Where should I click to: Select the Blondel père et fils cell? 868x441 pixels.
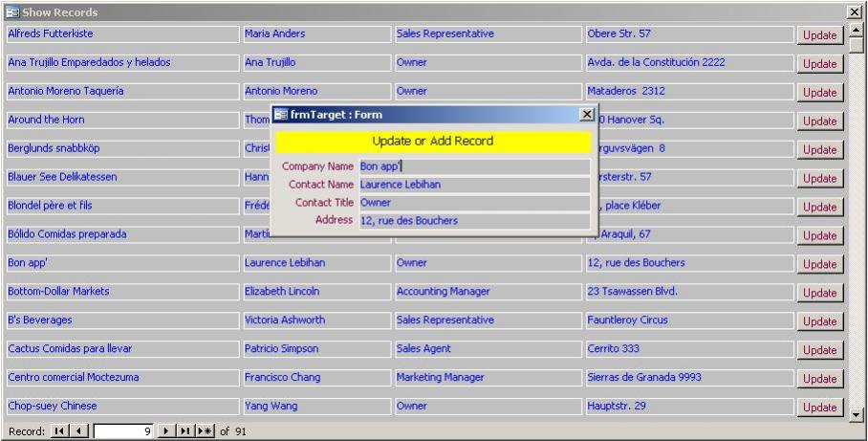[123, 206]
